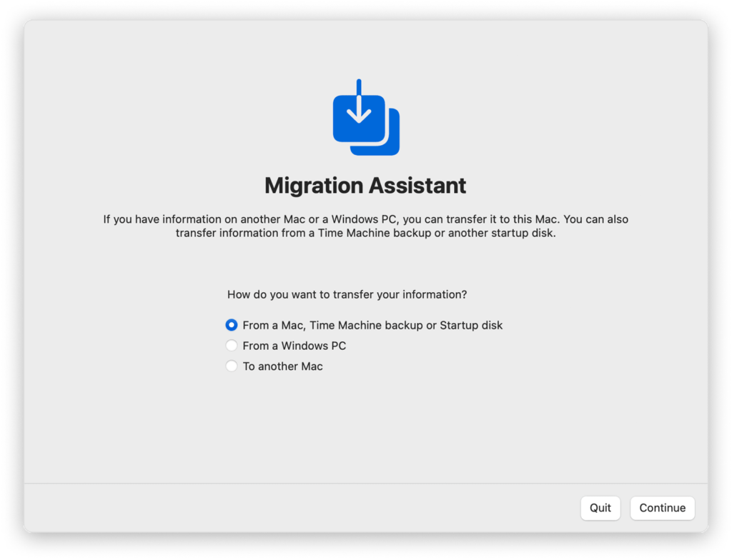The height and width of the screenshot is (560, 732).
Task: Click the Migration Assistant heading text
Action: pyautogui.click(x=365, y=185)
